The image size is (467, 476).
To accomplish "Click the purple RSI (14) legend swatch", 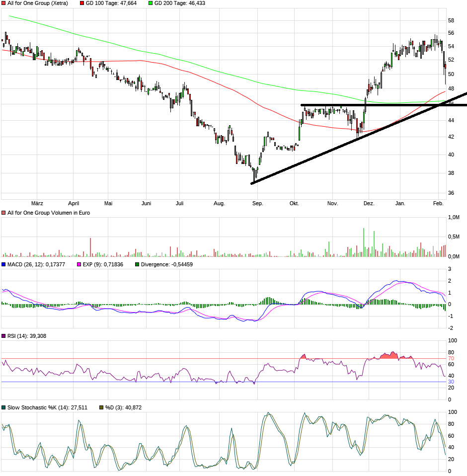I will (x=4, y=336).
